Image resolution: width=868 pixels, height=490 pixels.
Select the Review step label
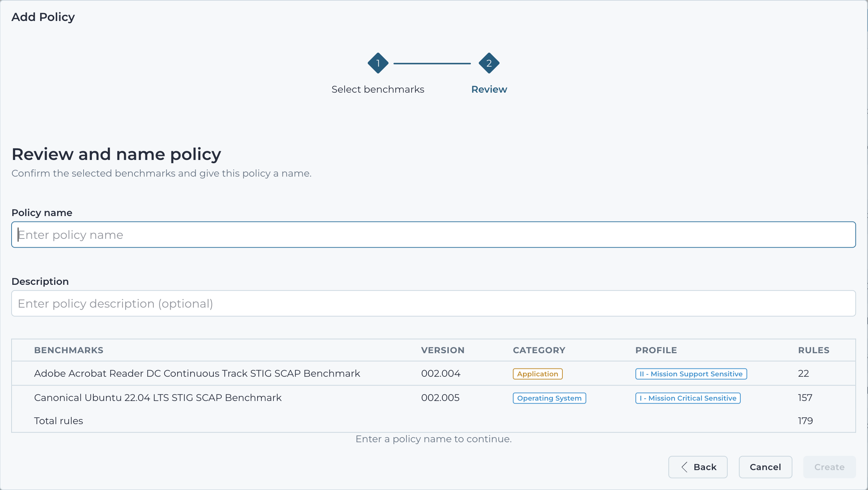click(x=489, y=89)
